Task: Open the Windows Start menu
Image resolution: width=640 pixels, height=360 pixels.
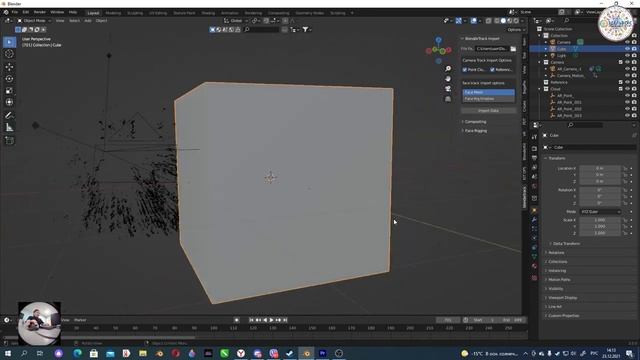Action: point(7,353)
